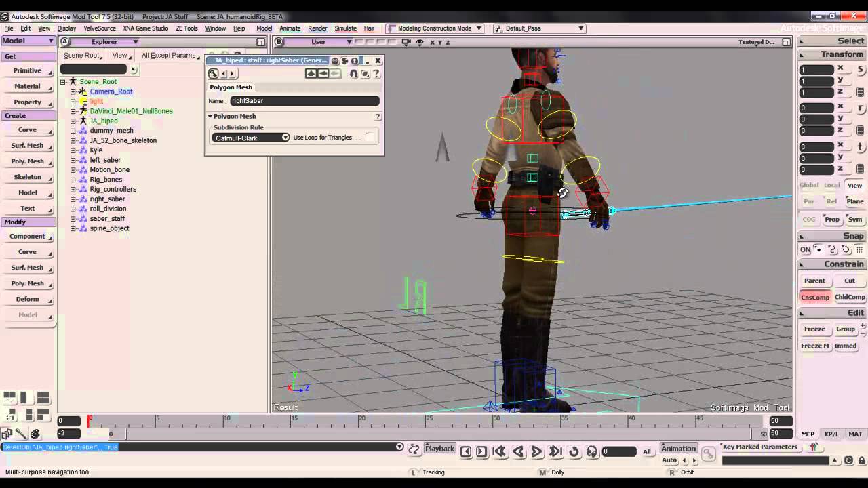Open the Model module dropdown
Image resolution: width=868 pixels, height=488 pixels.
pyautogui.click(x=28, y=41)
